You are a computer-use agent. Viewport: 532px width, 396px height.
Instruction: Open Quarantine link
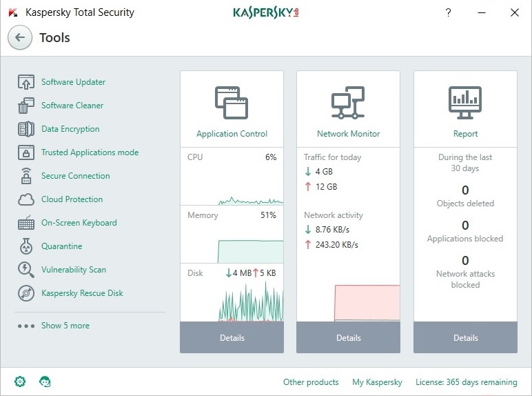click(x=62, y=246)
